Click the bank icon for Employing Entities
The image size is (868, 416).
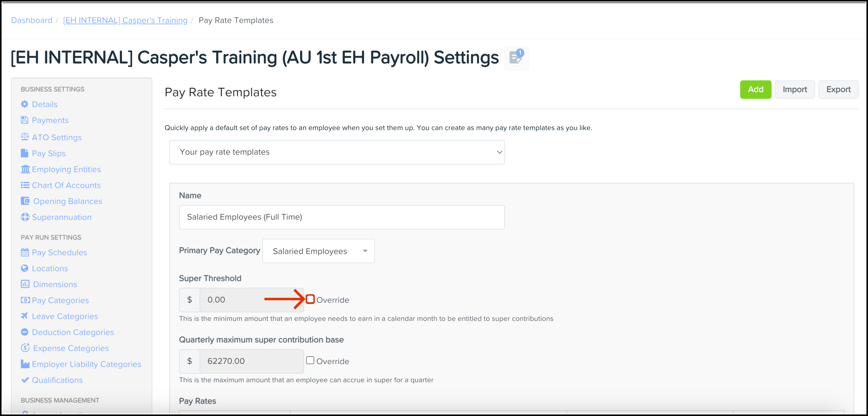(25, 169)
